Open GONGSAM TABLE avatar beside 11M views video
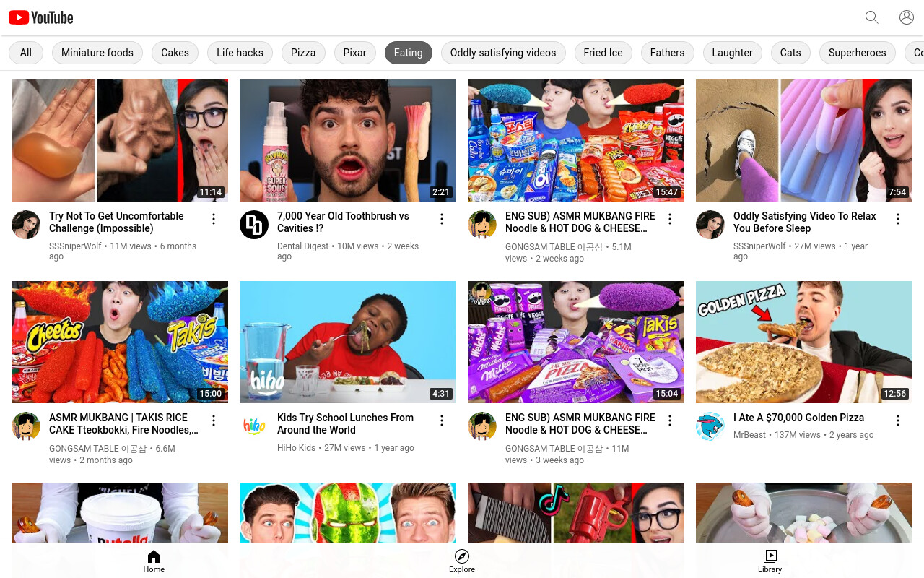This screenshot has width=924, height=578. click(482, 426)
